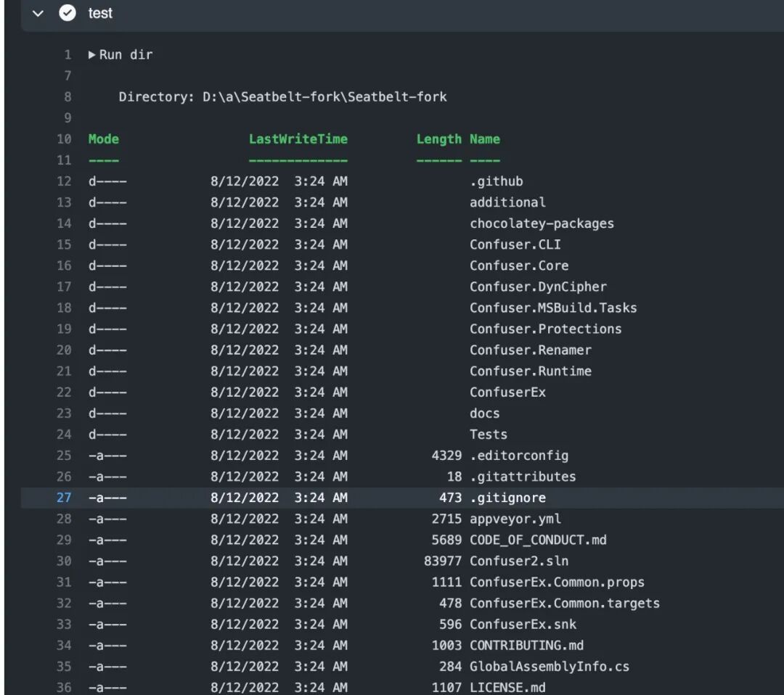This screenshot has width=784, height=695.
Task: Select line number 27 link
Action: (64, 498)
